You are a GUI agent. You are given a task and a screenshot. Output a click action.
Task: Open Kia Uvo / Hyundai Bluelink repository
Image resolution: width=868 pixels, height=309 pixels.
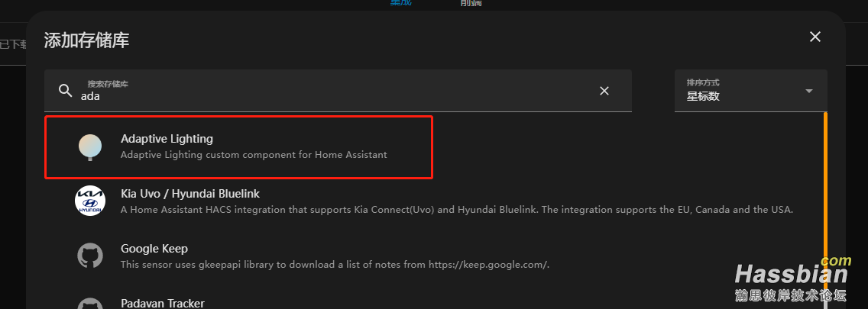(433, 201)
